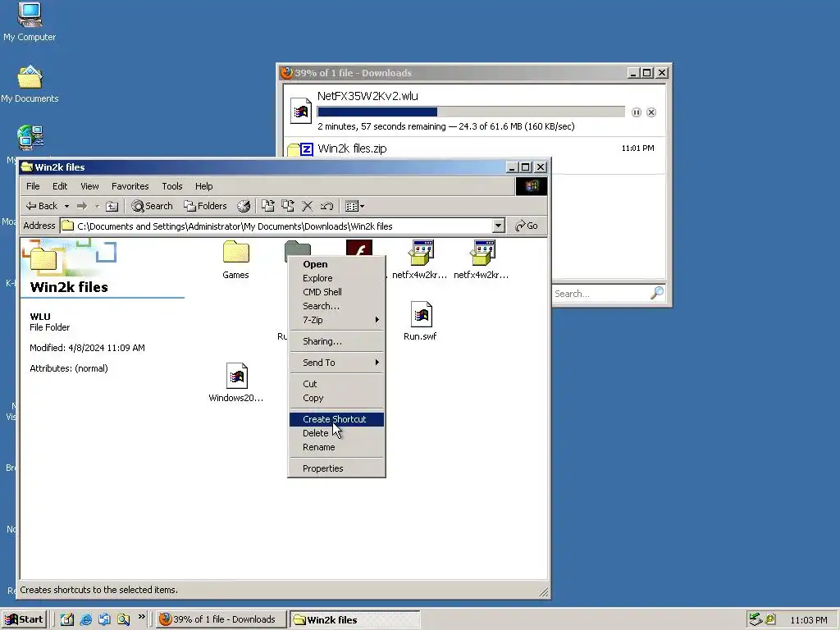Select the Windows20... file icon
This screenshot has width=840, height=630.
pyautogui.click(x=236, y=376)
